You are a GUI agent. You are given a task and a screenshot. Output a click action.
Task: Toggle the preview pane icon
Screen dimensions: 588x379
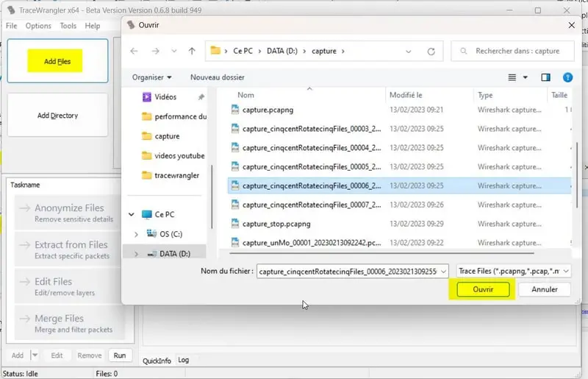[545, 77]
